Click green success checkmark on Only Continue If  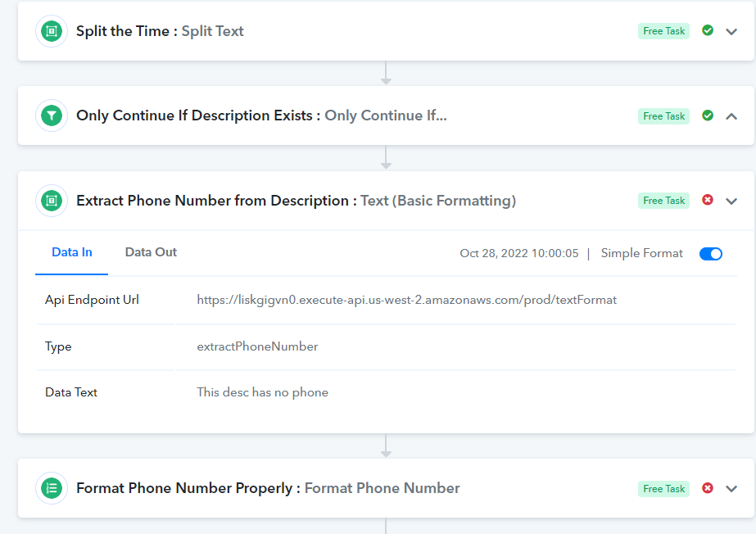click(708, 115)
